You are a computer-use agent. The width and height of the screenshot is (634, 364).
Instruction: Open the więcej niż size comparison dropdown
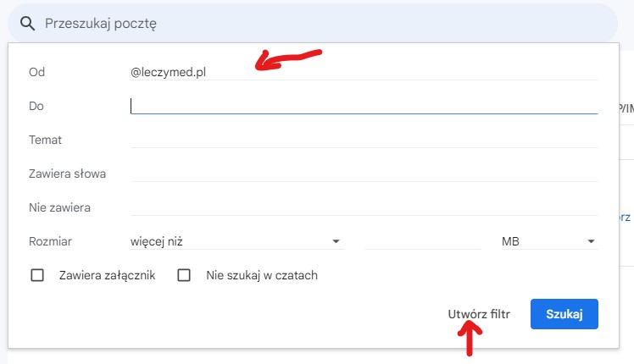(x=236, y=241)
